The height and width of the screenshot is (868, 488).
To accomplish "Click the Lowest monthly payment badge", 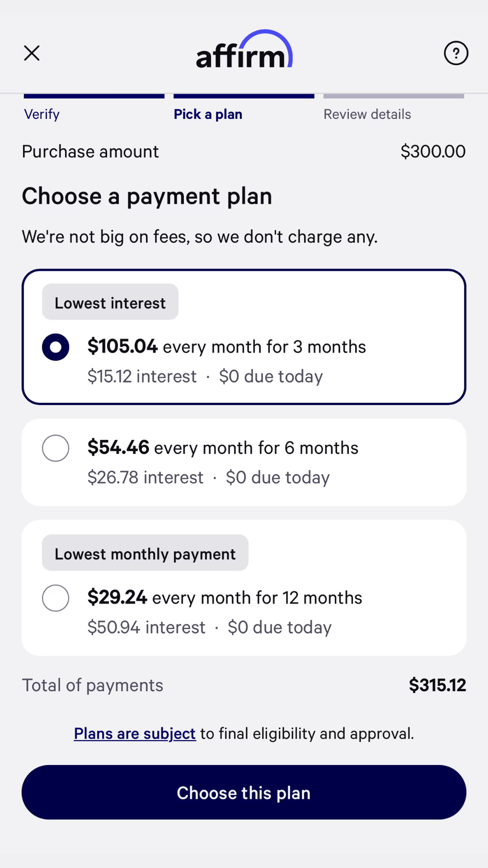I will [145, 553].
